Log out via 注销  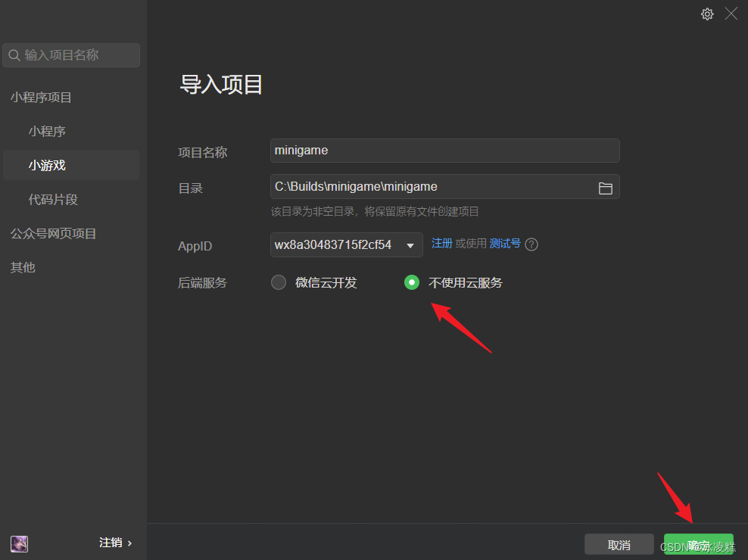pos(111,543)
